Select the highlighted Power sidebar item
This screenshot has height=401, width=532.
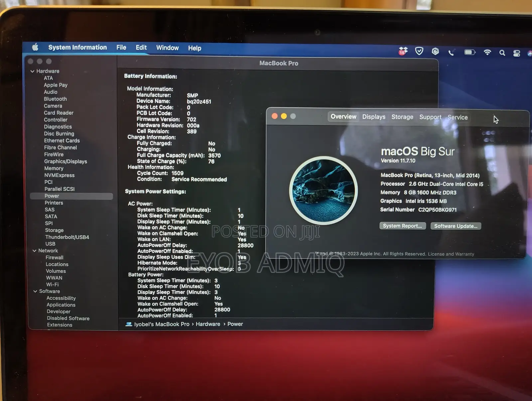(x=71, y=196)
